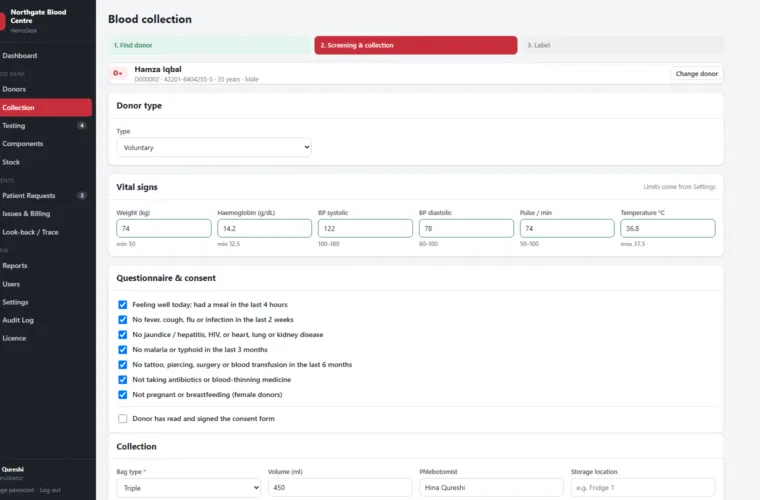Uncheck No malaria or typhoid checkbox
This screenshot has width=760, height=500.
click(x=123, y=349)
